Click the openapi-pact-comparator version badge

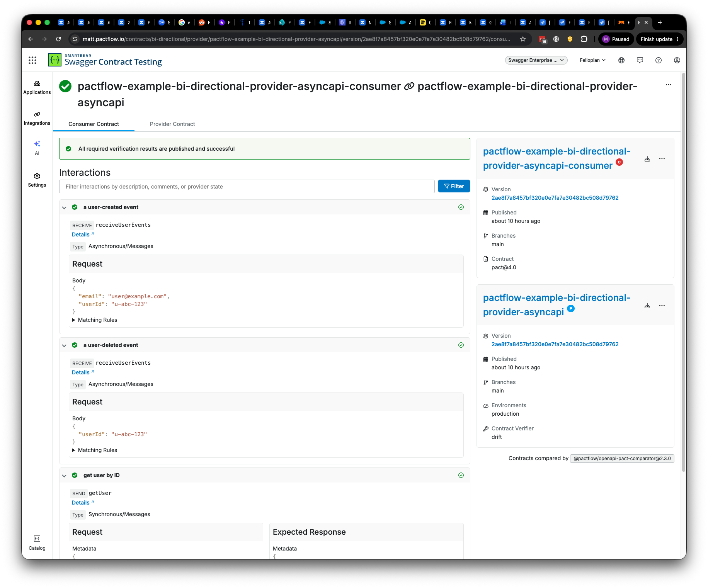[x=622, y=459]
